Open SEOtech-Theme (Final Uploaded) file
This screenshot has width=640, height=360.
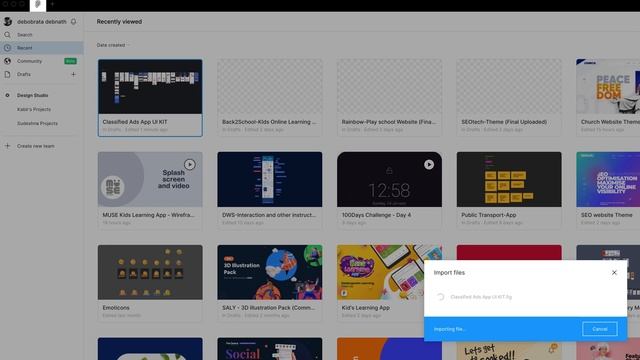coord(509,98)
